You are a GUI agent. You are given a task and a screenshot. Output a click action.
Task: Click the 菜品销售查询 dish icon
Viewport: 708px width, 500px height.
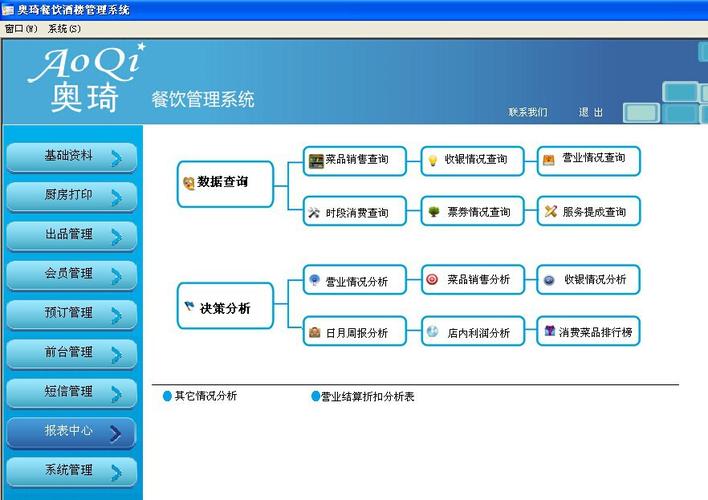click(316, 160)
